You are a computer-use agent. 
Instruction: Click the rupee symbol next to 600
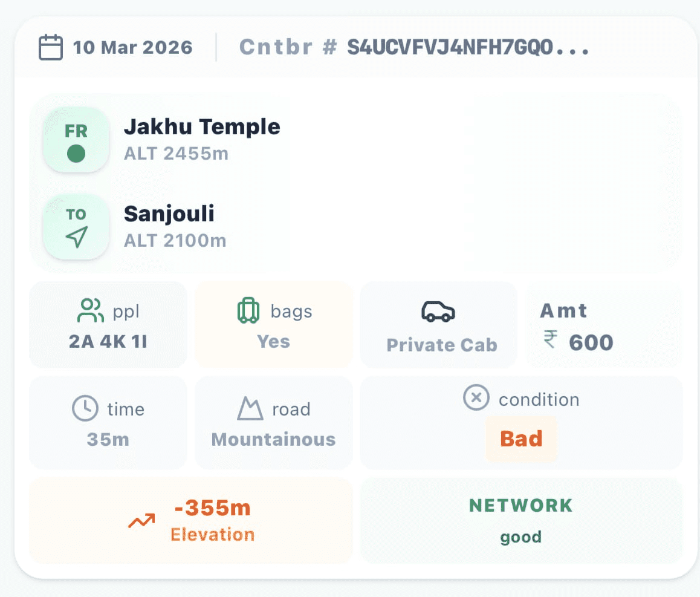[550, 341]
